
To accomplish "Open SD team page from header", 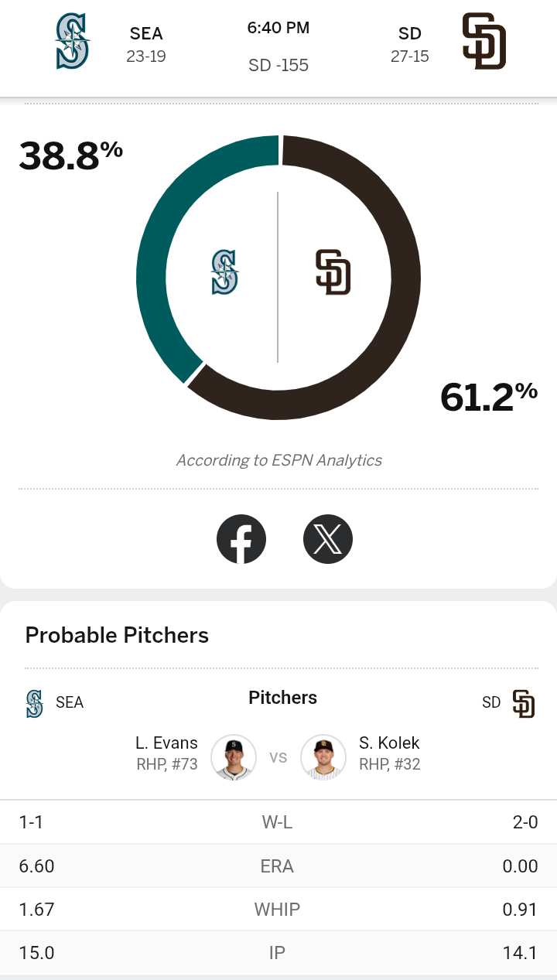I will (410, 34).
